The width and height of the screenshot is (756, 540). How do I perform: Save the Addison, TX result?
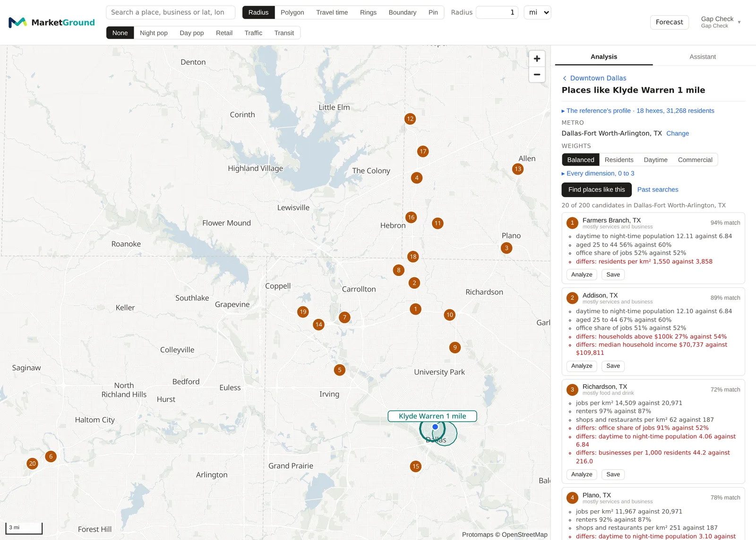click(x=613, y=366)
